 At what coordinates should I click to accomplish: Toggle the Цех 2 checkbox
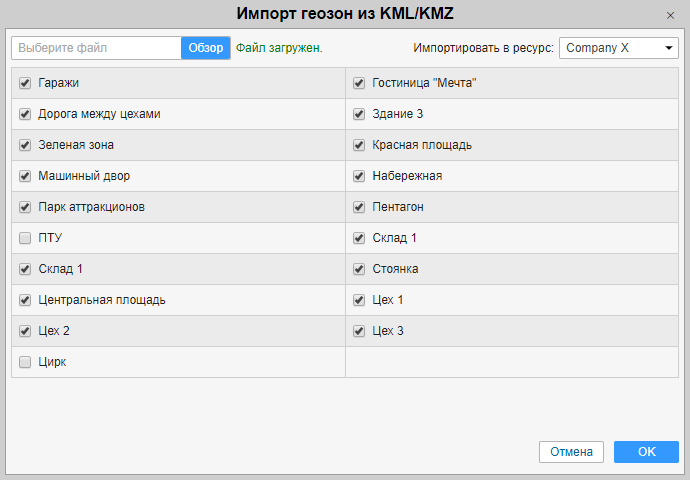point(26,331)
